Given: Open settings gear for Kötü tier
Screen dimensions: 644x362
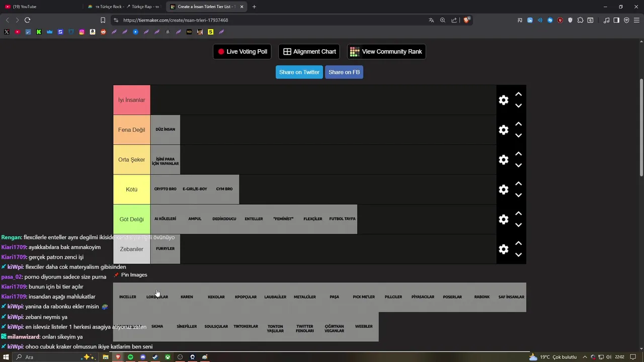Looking at the screenshot, I should pos(503,190).
